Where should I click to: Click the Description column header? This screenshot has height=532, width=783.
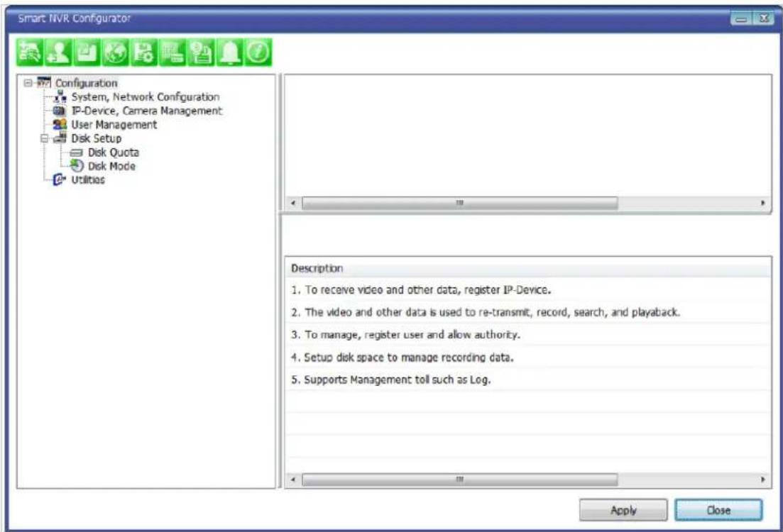(x=528, y=268)
